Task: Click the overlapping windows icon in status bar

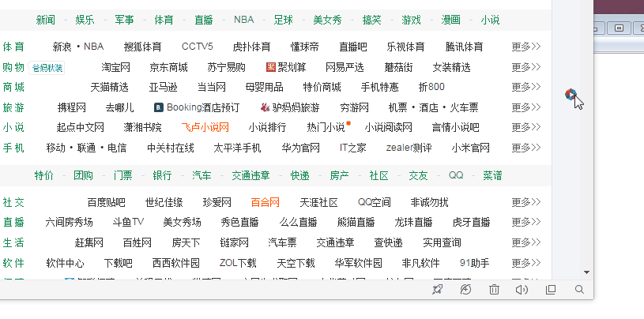Action: [551, 290]
